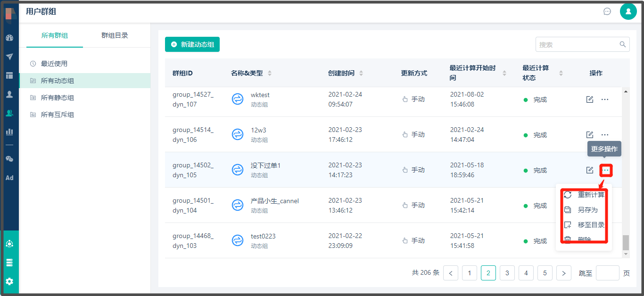Viewport: 644px width, 296px height.
Task: Click the sync icon of the wktest row
Action: pos(238,99)
